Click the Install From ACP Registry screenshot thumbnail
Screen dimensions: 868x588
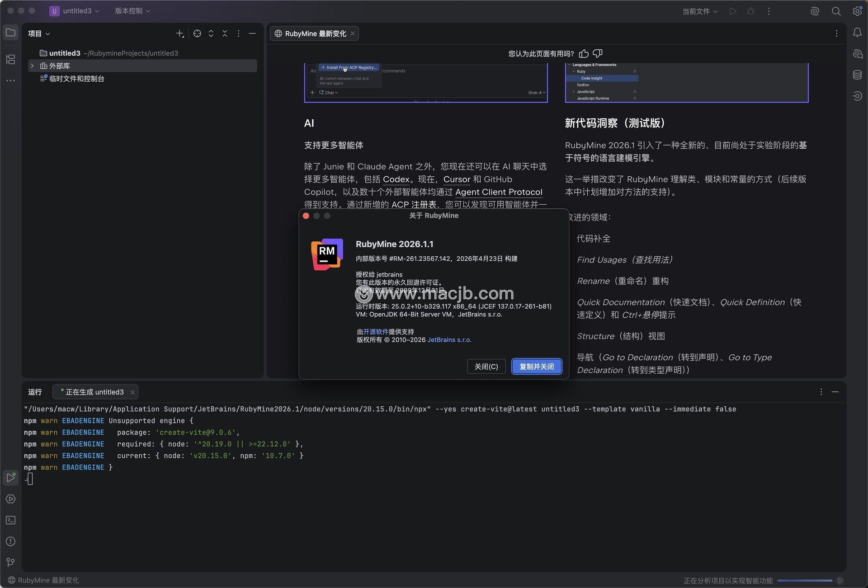[x=425, y=83]
